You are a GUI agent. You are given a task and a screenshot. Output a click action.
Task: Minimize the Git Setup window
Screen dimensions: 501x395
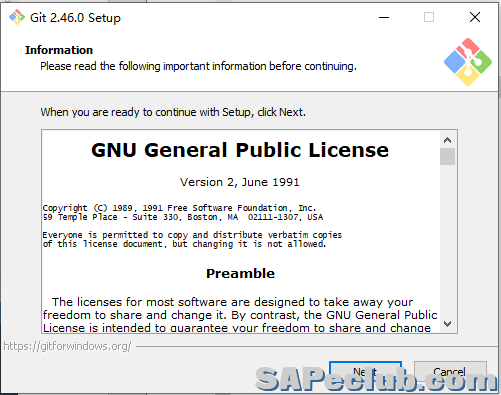coord(384,17)
